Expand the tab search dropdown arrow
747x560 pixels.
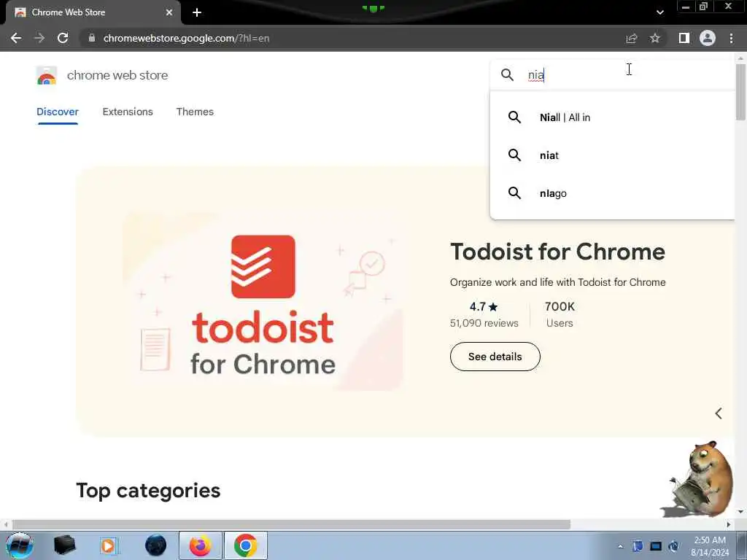click(659, 12)
